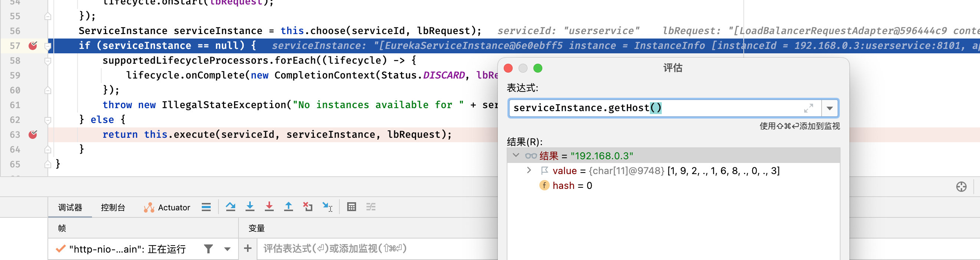The image size is (980, 260).
Task: Toggle the breakpoint on line 63
Action: click(x=33, y=134)
